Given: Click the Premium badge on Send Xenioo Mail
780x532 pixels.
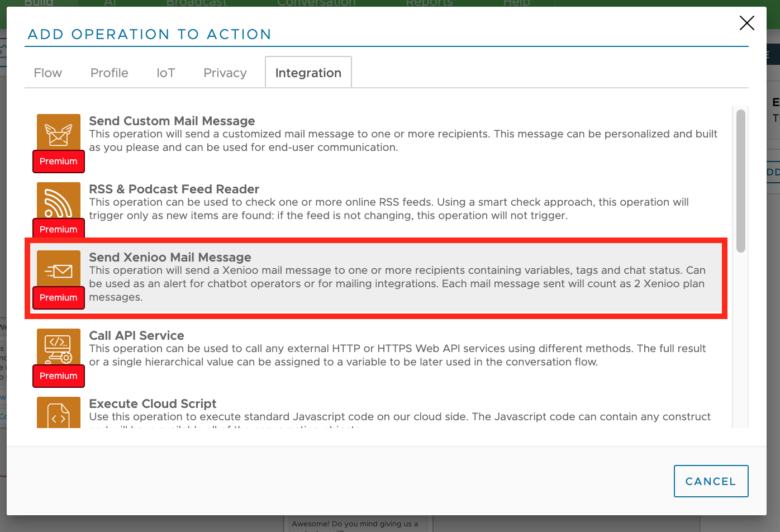Looking at the screenshot, I should (x=59, y=298).
